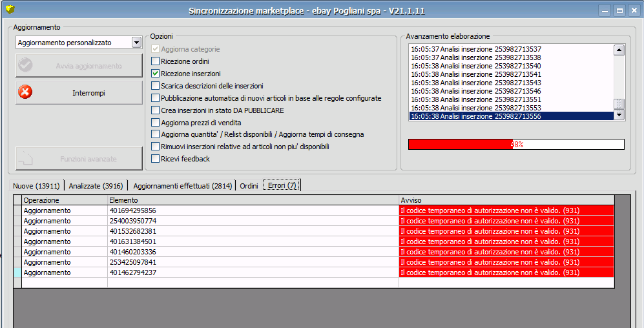Click row selector of row 401462794237
The image size is (644, 328).
click(x=17, y=272)
